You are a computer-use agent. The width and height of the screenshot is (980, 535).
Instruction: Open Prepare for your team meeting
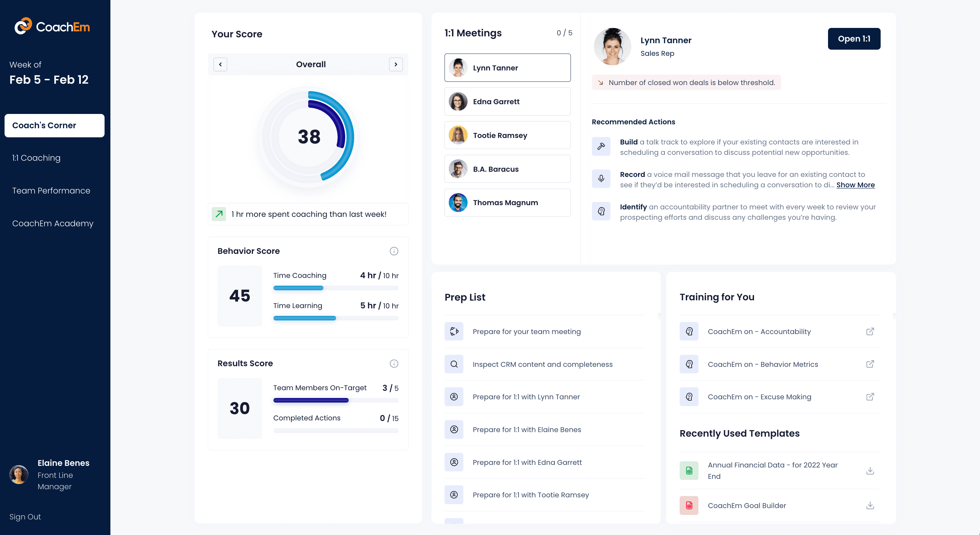coord(545,331)
